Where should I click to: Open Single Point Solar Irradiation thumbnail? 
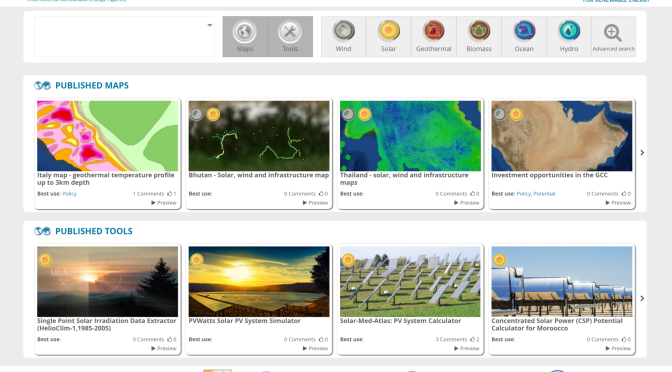pos(108,282)
